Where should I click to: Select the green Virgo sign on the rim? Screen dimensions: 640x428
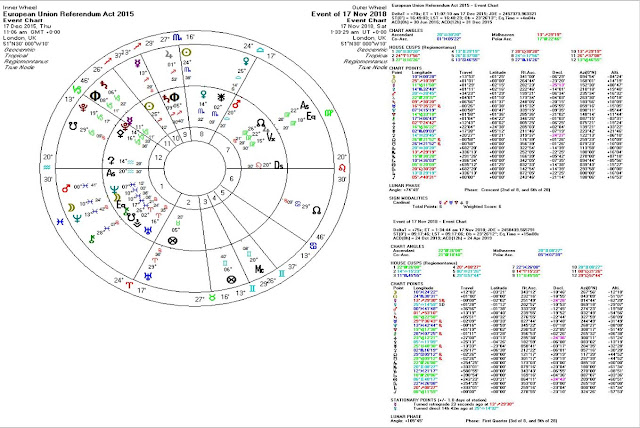tap(329, 112)
